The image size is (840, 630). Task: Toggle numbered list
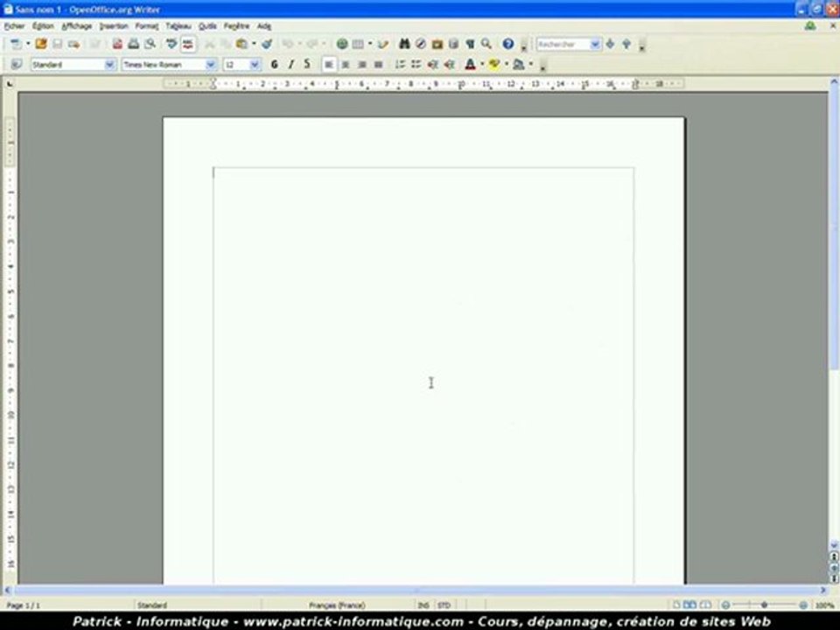pyautogui.click(x=400, y=65)
